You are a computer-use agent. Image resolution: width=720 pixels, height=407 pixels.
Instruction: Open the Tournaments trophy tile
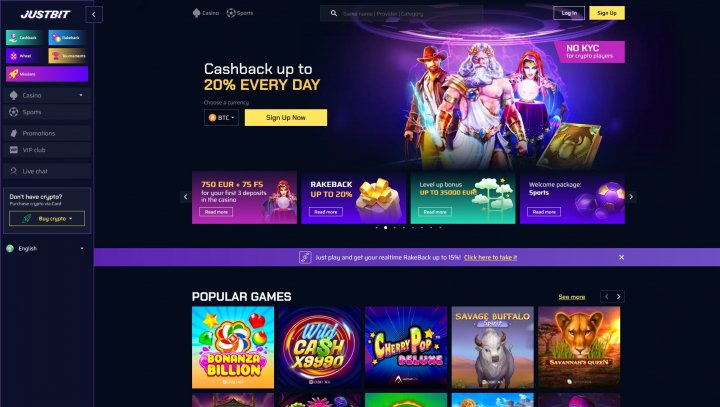point(68,56)
